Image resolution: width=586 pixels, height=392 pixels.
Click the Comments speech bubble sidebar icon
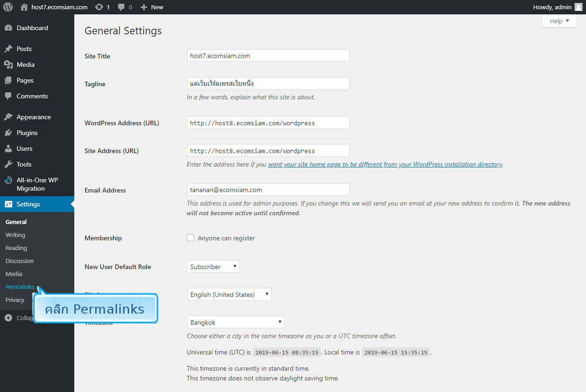[8, 96]
